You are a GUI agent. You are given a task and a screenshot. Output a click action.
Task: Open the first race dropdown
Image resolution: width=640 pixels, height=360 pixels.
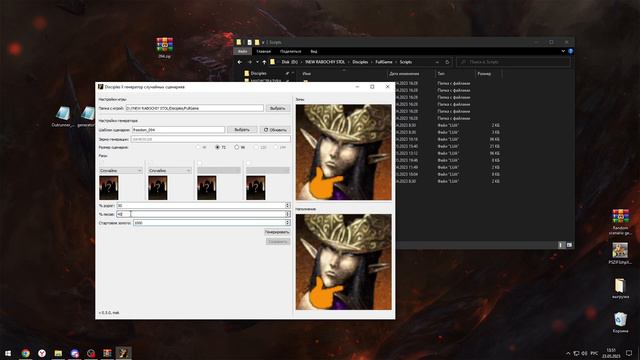point(121,170)
